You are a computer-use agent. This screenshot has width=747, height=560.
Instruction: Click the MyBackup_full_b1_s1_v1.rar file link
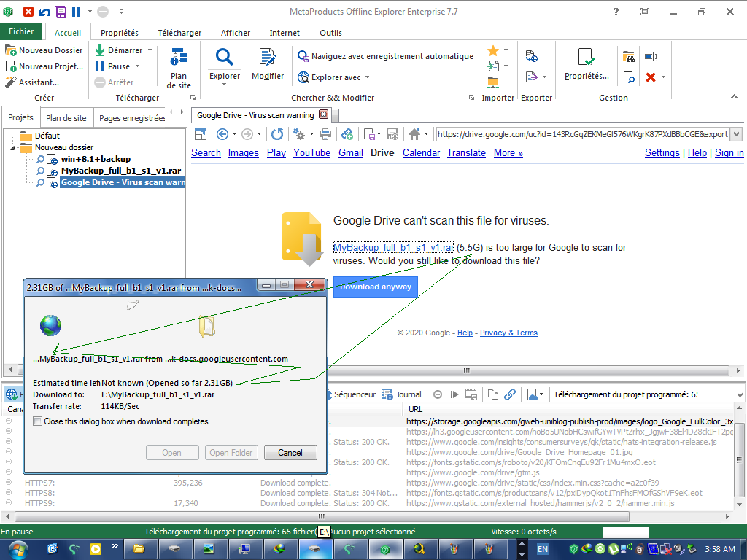coord(393,247)
